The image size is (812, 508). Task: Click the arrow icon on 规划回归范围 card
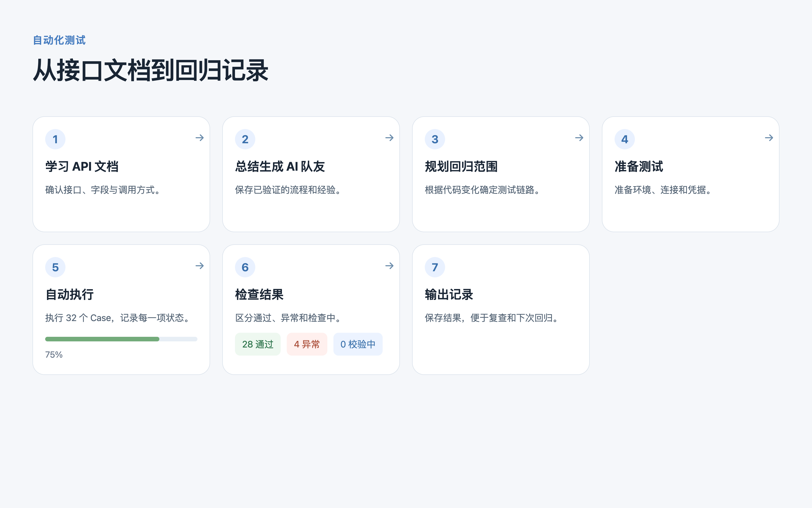(579, 138)
